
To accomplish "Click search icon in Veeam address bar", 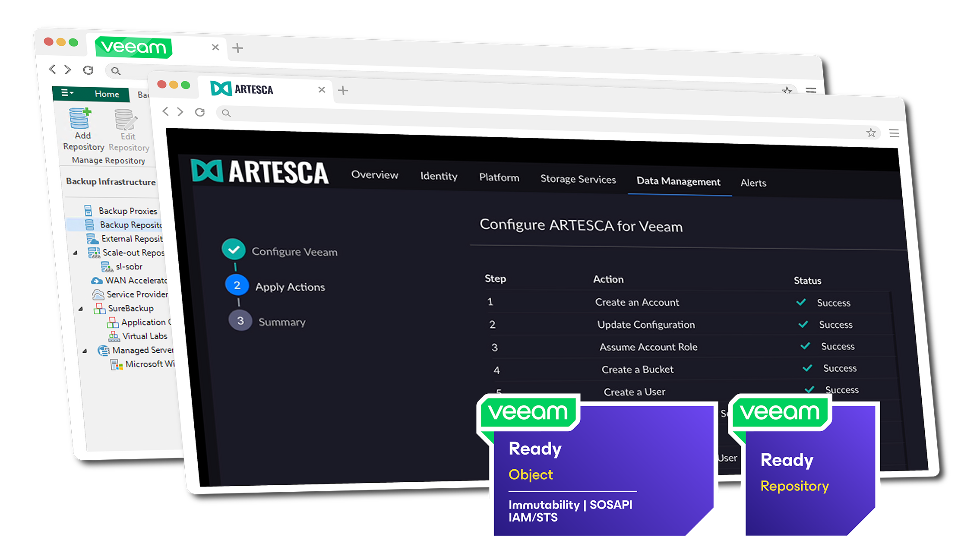I will tap(115, 71).
